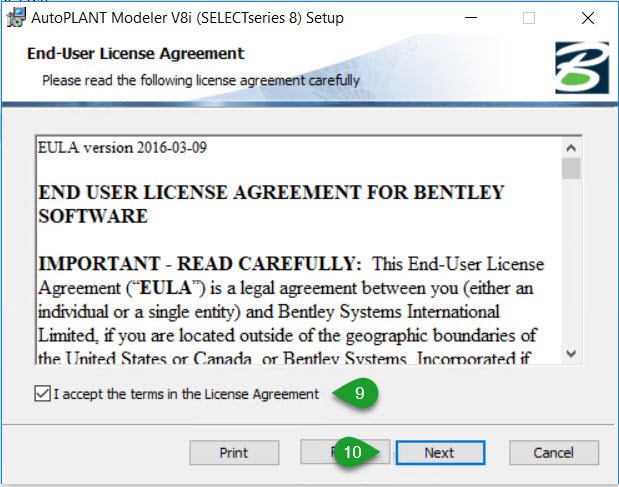The width and height of the screenshot is (619, 487).
Task: Click the Print button
Action: tap(234, 453)
